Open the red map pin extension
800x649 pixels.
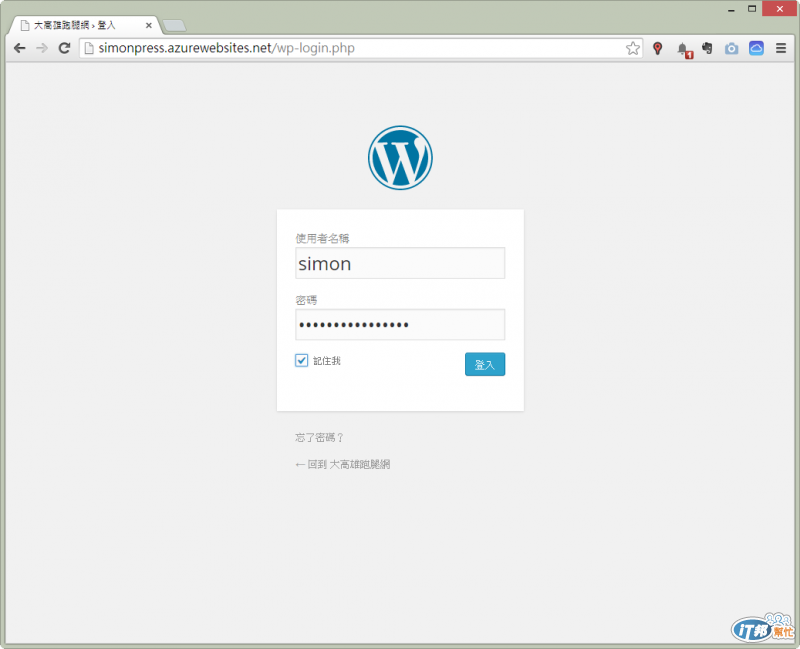[x=658, y=48]
